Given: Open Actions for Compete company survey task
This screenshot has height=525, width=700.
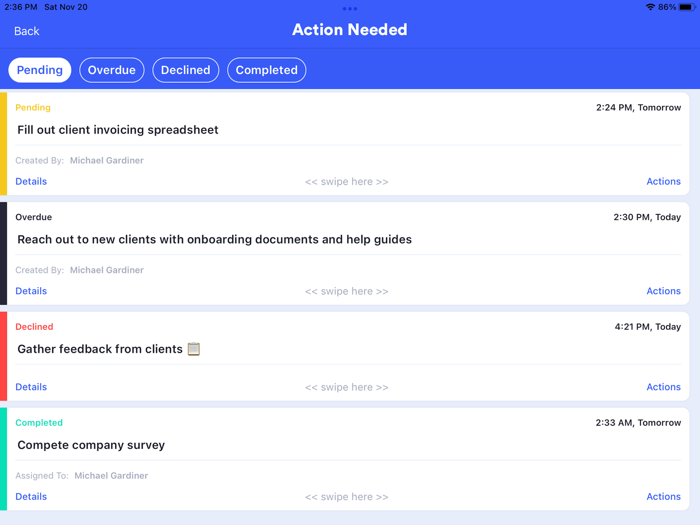Looking at the screenshot, I should 663,496.
